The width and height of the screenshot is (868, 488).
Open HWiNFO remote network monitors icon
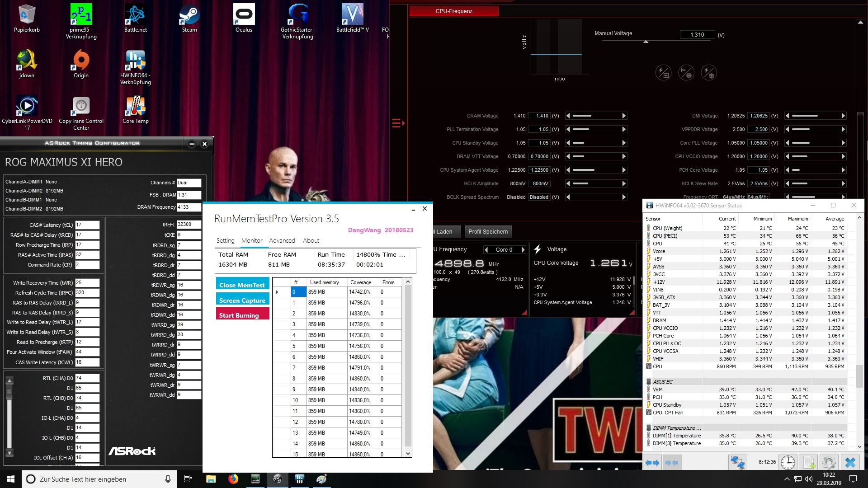pos(737,462)
